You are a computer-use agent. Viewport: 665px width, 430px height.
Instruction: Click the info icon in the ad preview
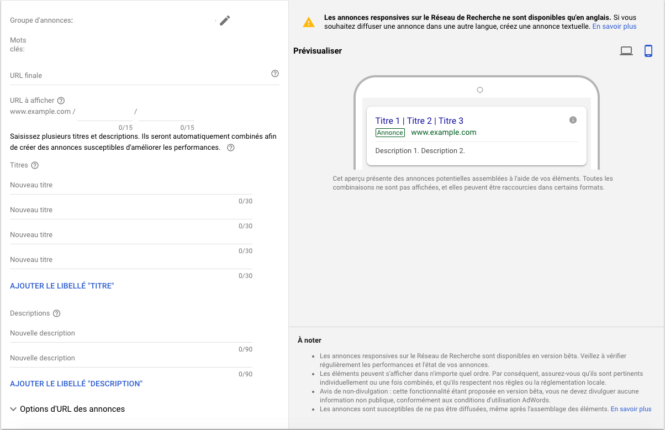click(x=573, y=120)
